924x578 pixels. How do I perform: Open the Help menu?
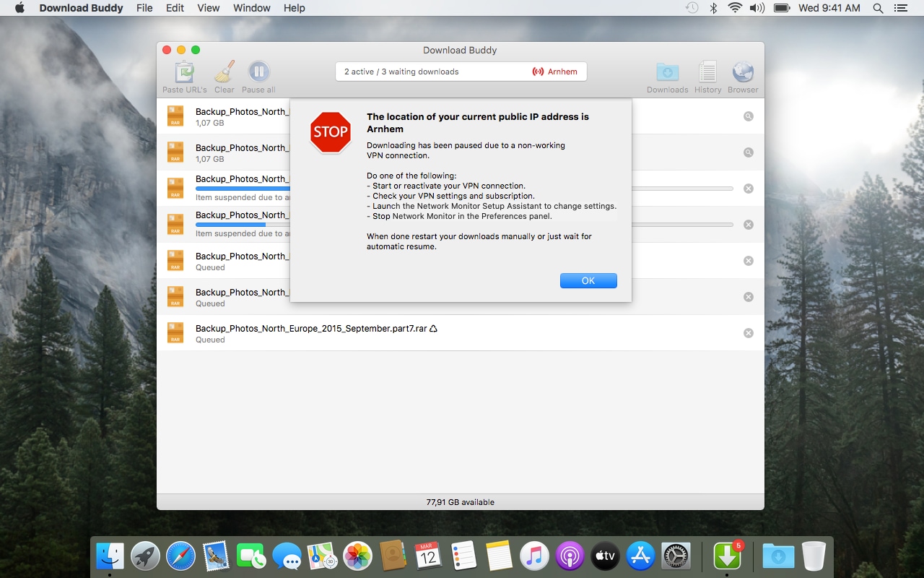[x=295, y=8]
